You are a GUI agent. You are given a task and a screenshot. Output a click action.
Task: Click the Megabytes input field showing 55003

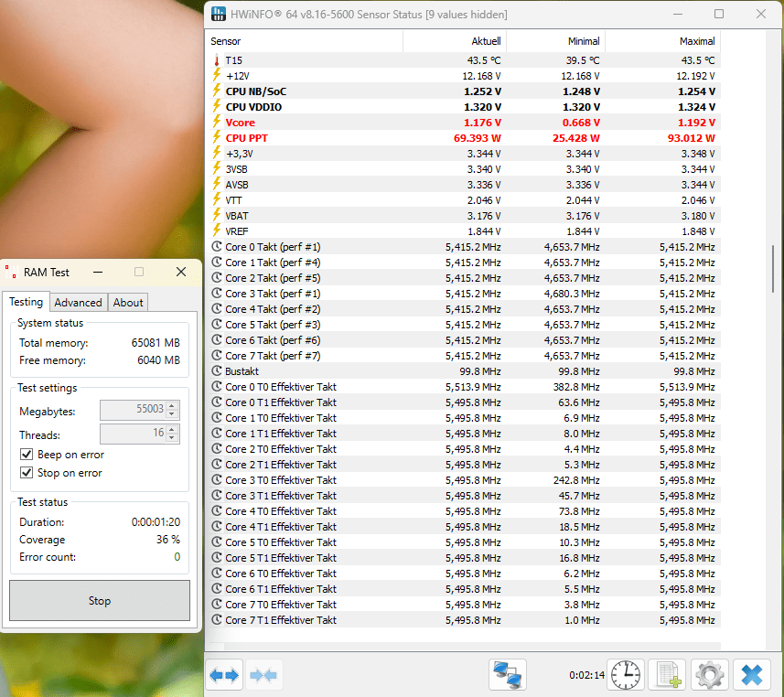coord(134,410)
